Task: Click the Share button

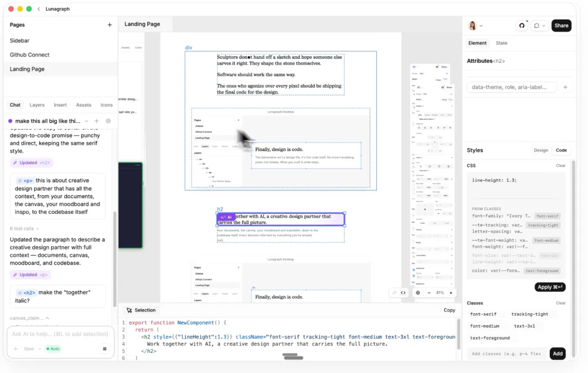Action: pos(561,26)
